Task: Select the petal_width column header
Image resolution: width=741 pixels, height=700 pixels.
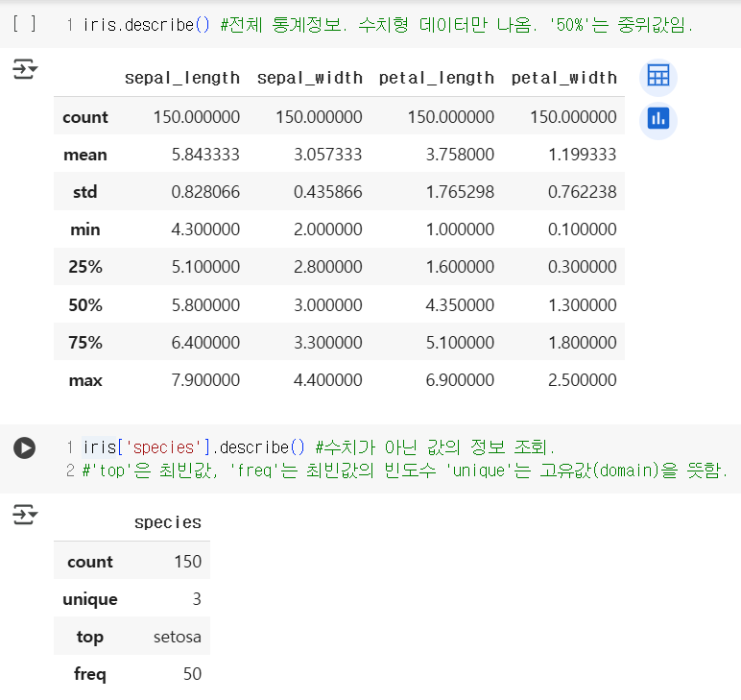Action: click(x=563, y=78)
